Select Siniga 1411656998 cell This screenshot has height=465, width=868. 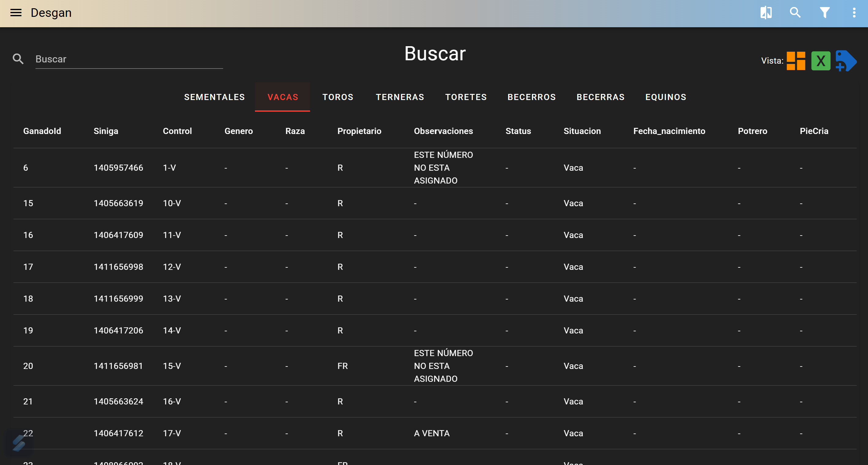coord(118,267)
